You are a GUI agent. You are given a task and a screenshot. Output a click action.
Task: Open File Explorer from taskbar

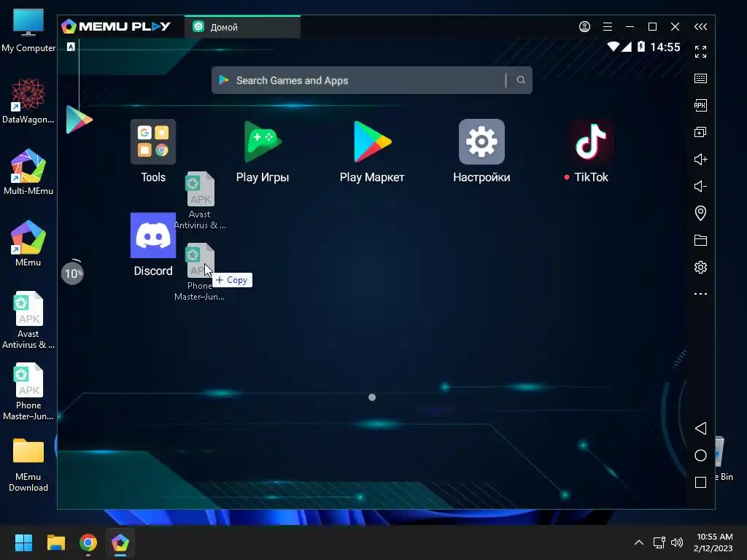tap(55, 542)
